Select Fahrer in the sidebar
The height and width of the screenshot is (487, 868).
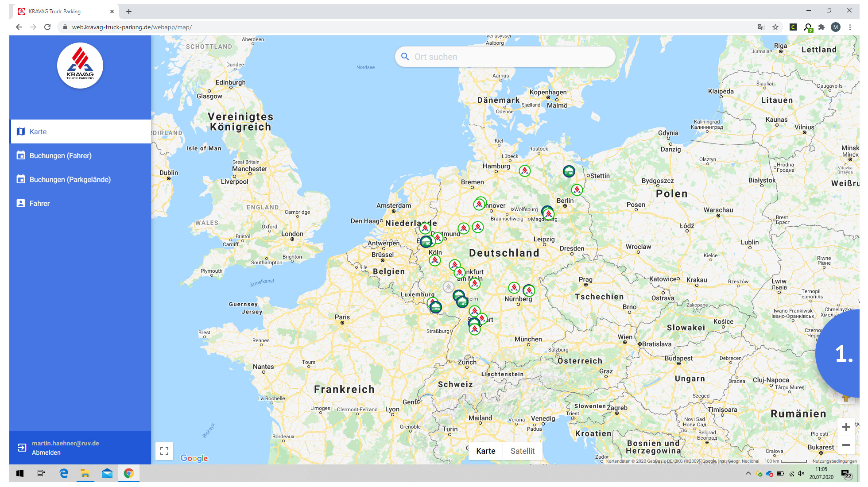coord(39,203)
